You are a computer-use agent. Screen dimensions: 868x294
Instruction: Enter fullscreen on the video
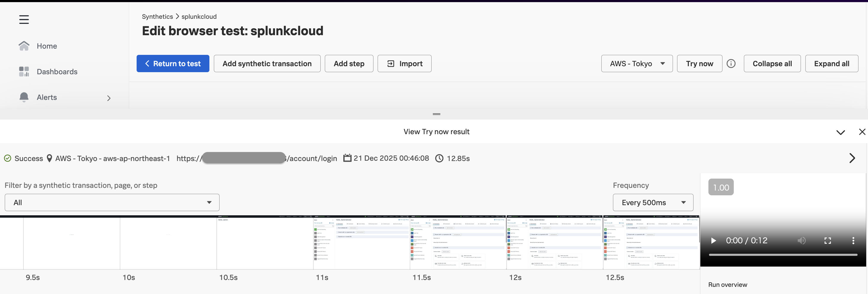coord(827,240)
